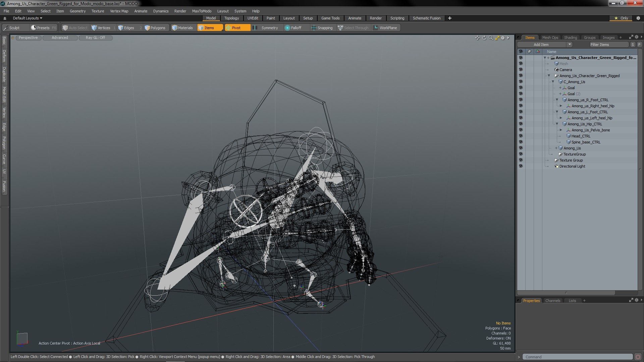644x362 pixels.
Task: Select Materials mode
Action: (x=182, y=28)
